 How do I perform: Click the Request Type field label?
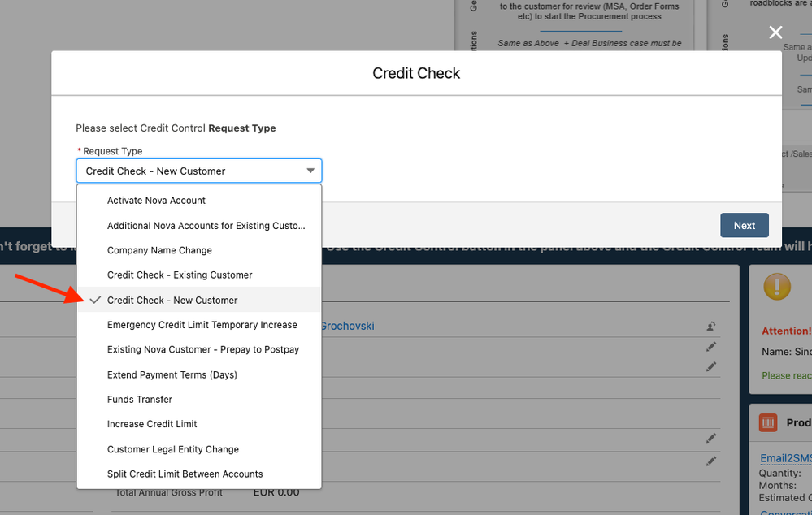point(112,151)
